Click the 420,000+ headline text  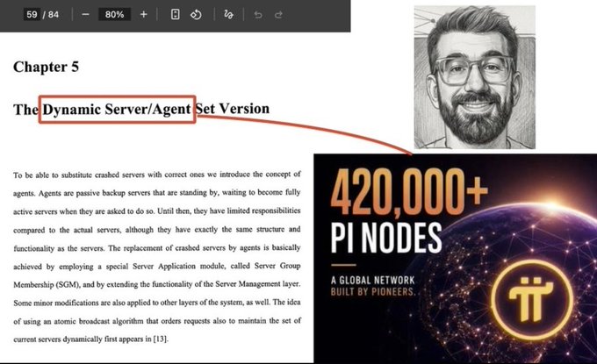tap(409, 193)
